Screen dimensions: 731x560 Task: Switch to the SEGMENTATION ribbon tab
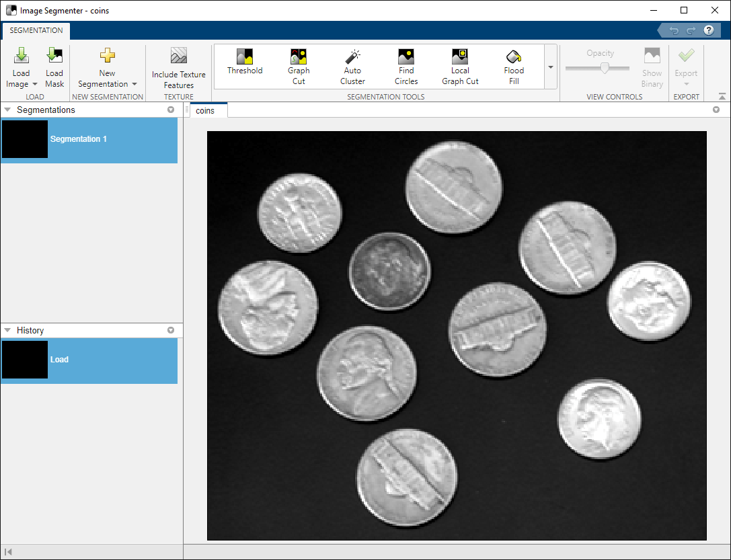tap(36, 31)
